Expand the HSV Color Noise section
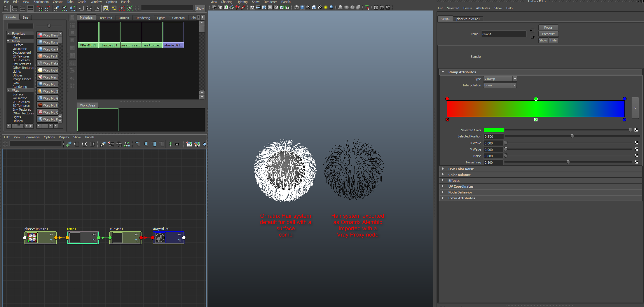This screenshot has width=644, height=307. 461,169
